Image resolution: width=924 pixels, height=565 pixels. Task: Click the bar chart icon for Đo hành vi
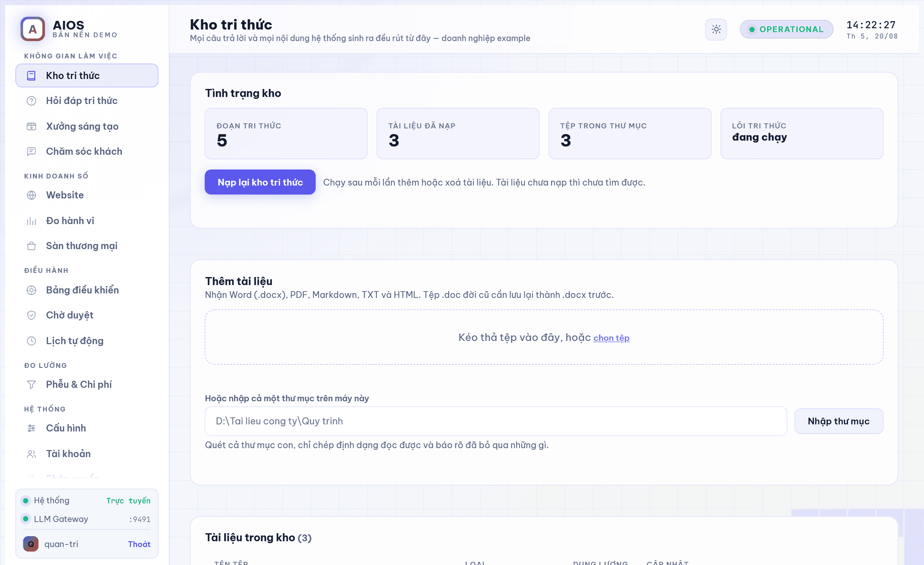31,221
